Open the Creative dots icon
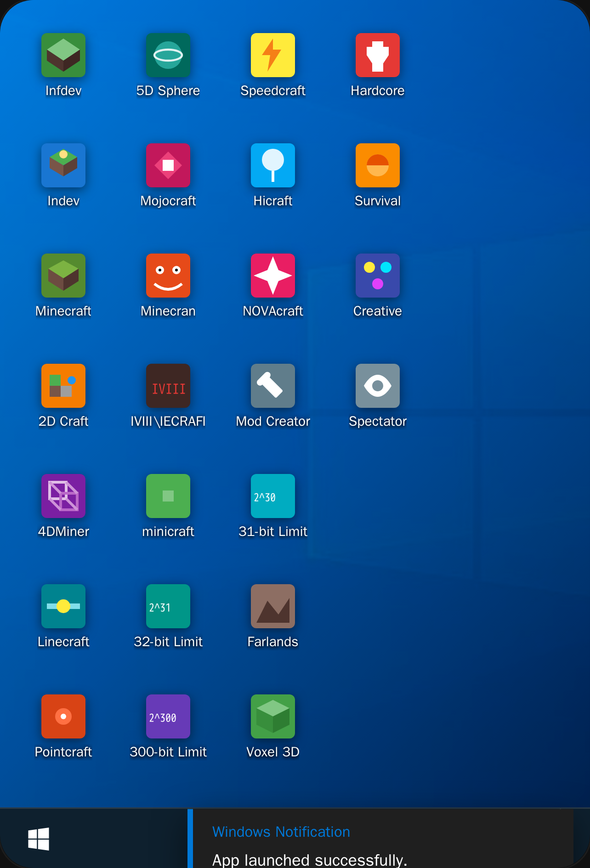The image size is (590, 868). [378, 276]
